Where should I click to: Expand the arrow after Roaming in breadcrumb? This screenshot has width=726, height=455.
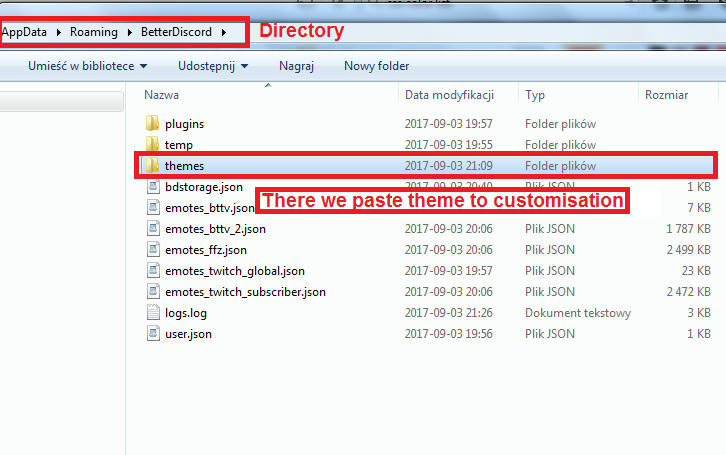tap(130, 32)
